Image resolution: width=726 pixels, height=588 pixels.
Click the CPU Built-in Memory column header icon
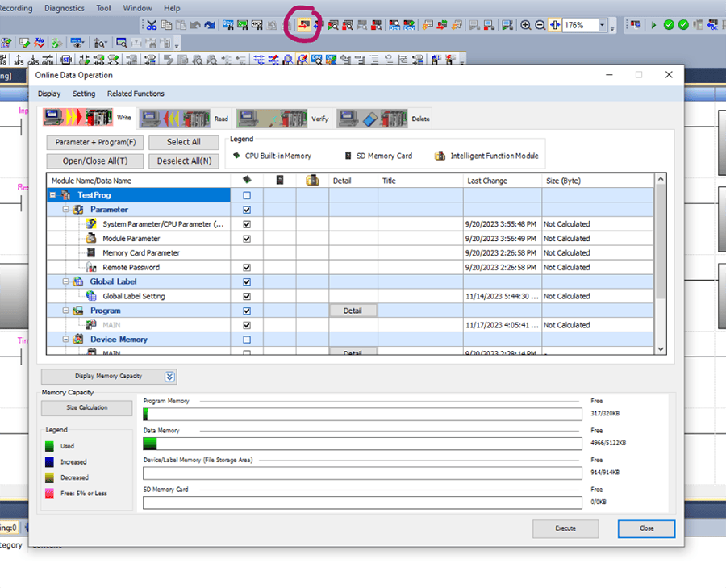coord(247,180)
